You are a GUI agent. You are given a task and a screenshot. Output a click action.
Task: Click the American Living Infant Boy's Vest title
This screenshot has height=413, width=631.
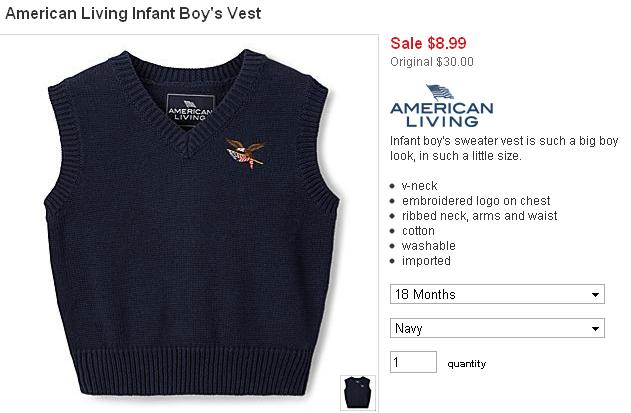[133, 13]
